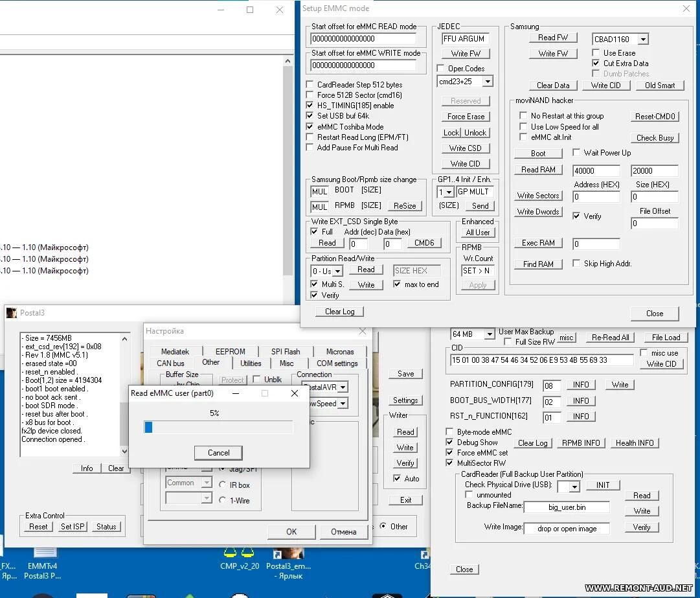Click the CID hex value field
Image resolution: width=700 pixels, height=598 pixels.
click(x=541, y=360)
